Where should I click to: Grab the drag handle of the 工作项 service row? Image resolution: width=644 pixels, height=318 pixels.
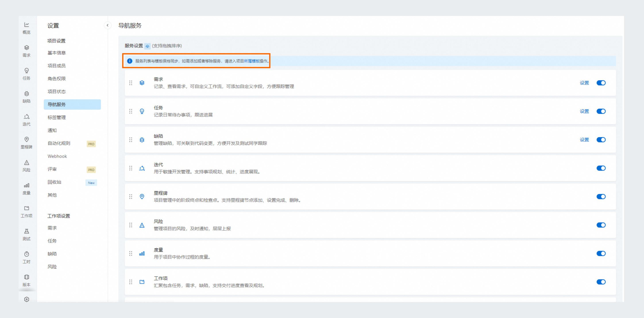pos(131,282)
